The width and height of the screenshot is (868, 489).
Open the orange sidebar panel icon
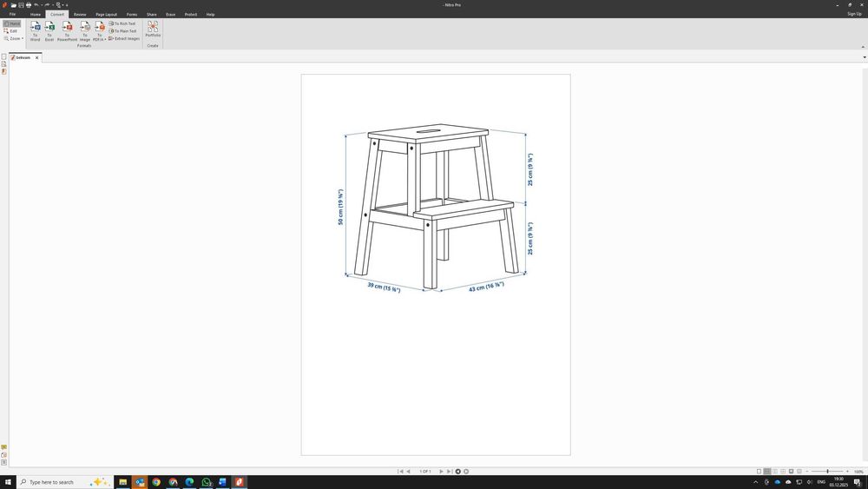point(3,71)
